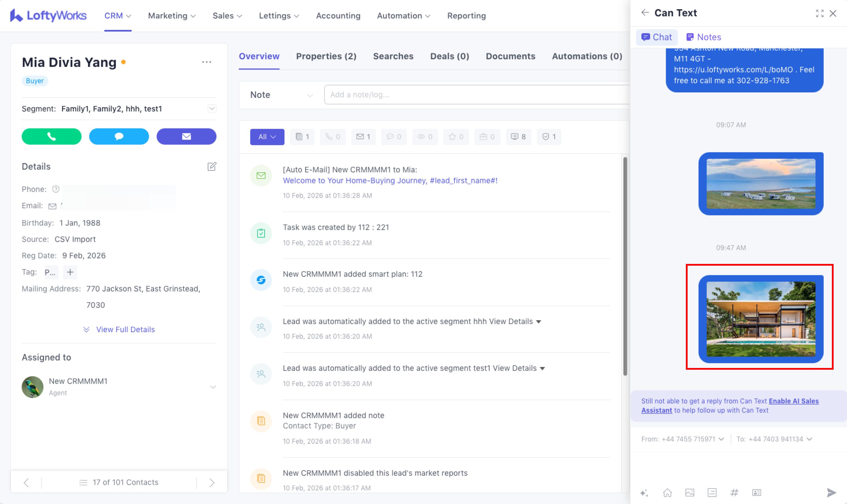
Task: Expand the Segment dropdown arrow
Action: [212, 109]
